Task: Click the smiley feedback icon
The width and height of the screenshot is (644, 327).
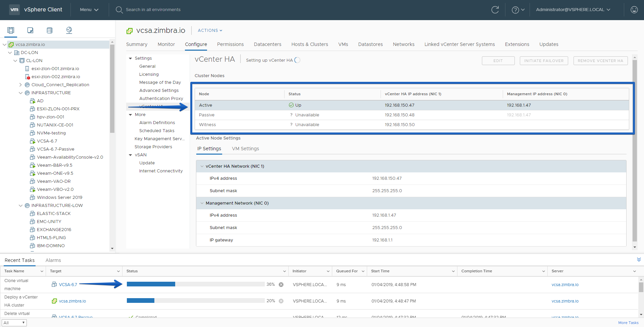Action: click(634, 10)
